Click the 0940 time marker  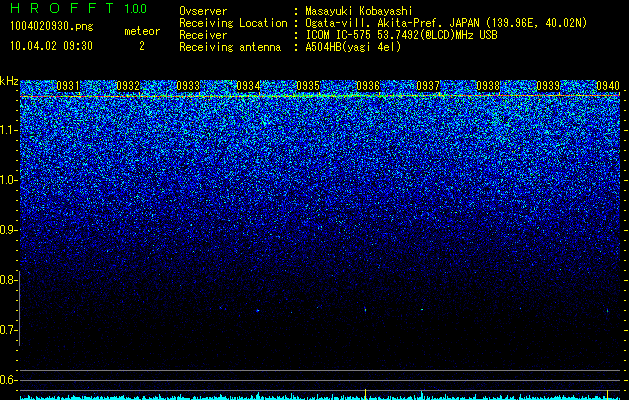click(608, 86)
